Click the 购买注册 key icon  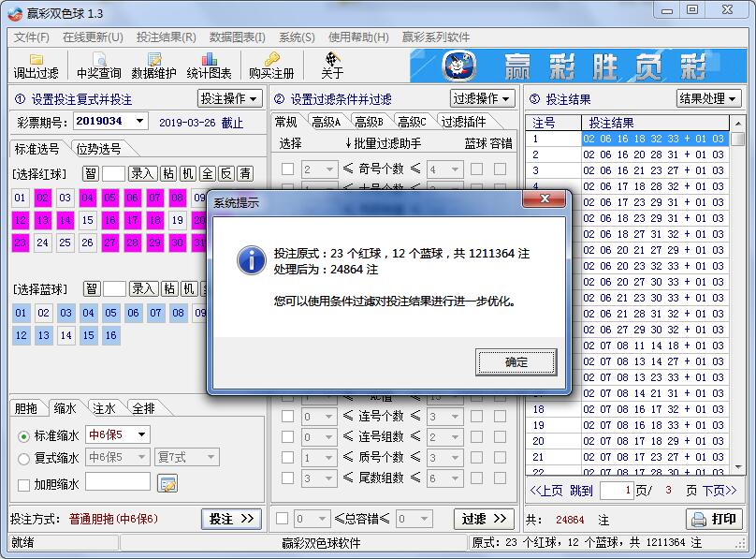270,66
